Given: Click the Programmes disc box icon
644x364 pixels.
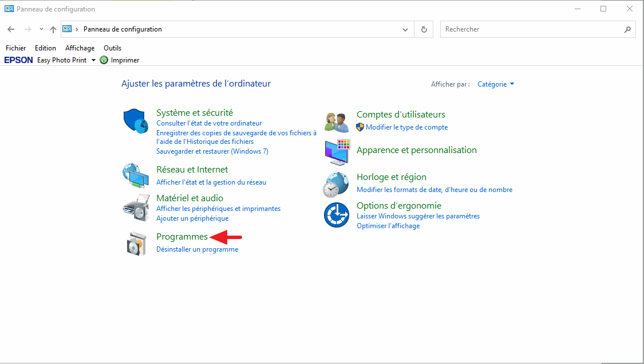Looking at the screenshot, I should click(136, 243).
